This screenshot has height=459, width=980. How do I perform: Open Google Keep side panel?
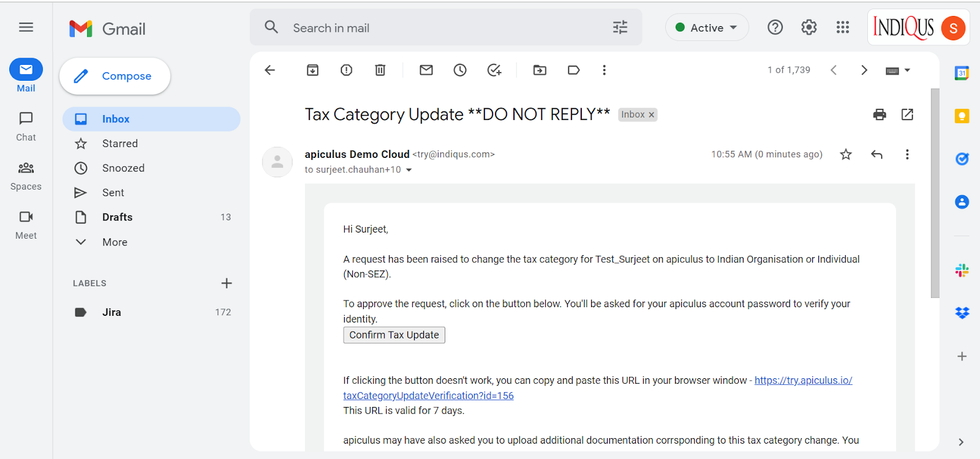pos(962,116)
